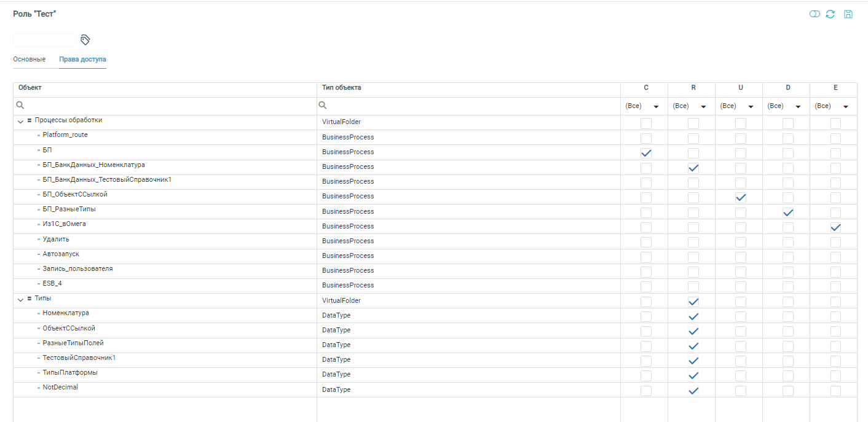
Task: Collapse the Типы tree node
Action: pyautogui.click(x=20, y=299)
